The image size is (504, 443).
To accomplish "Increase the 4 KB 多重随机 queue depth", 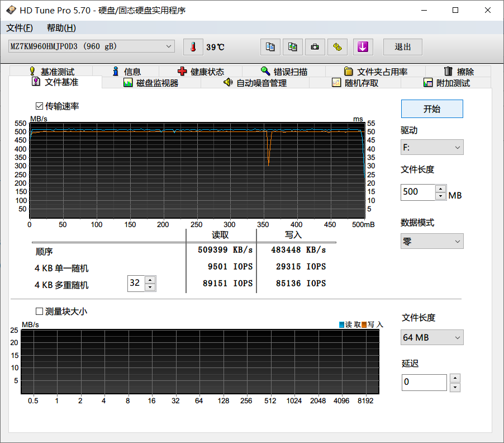I will point(150,280).
